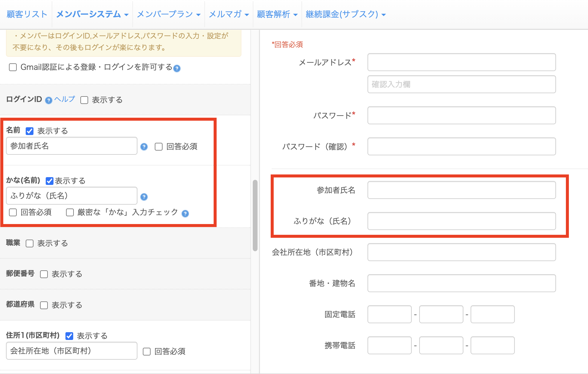Click the help icon next to ふりがな（氏名） input

(x=144, y=197)
